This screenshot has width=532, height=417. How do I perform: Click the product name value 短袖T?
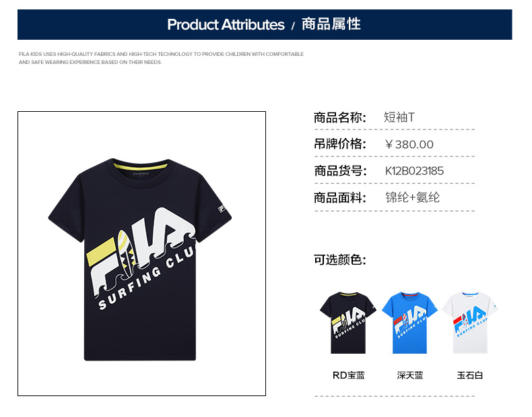click(x=399, y=117)
